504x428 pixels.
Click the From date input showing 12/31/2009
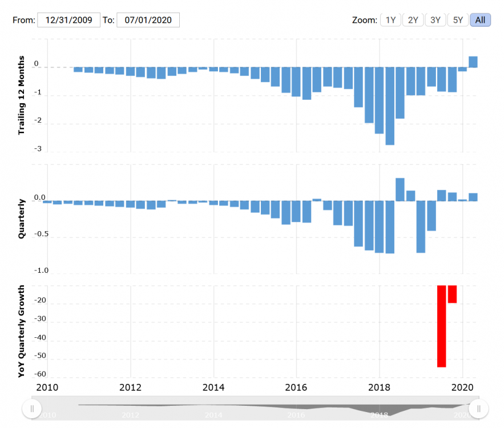pyautogui.click(x=68, y=19)
